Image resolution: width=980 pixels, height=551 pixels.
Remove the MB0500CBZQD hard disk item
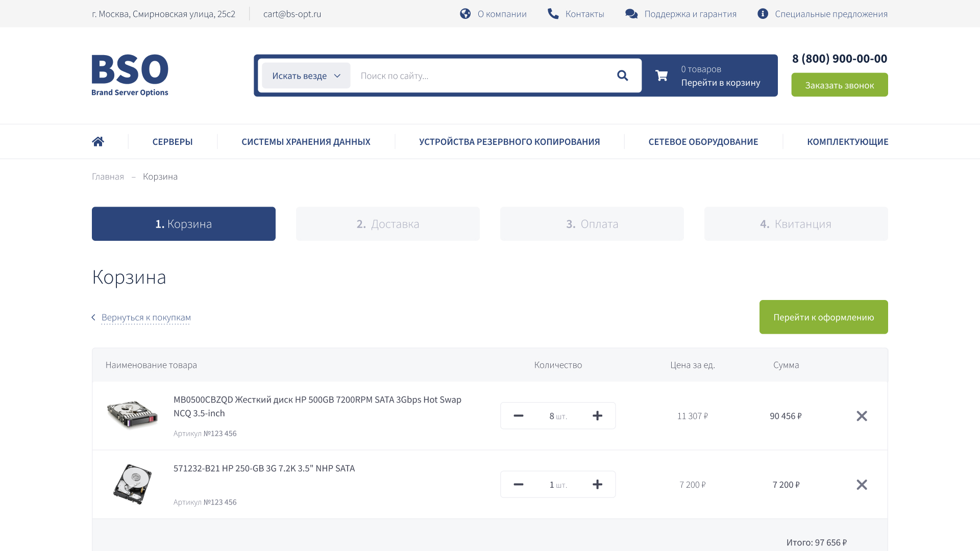point(862,416)
